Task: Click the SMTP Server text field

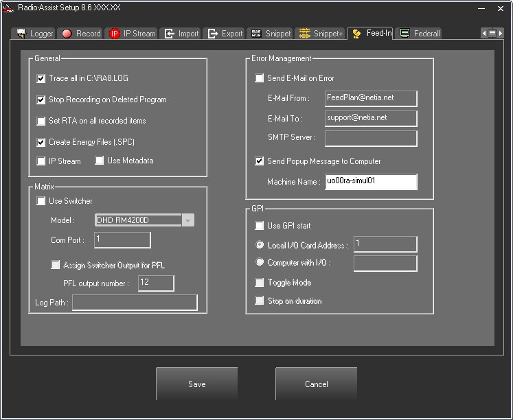Action: [371, 138]
